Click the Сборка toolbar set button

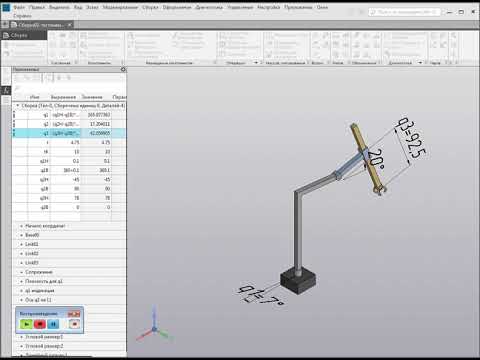pyautogui.click(x=24, y=35)
